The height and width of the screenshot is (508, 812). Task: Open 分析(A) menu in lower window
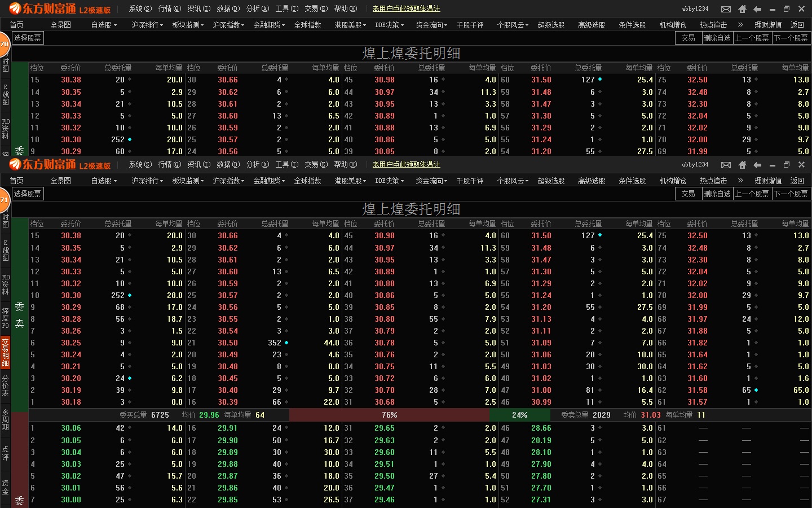[x=258, y=164]
